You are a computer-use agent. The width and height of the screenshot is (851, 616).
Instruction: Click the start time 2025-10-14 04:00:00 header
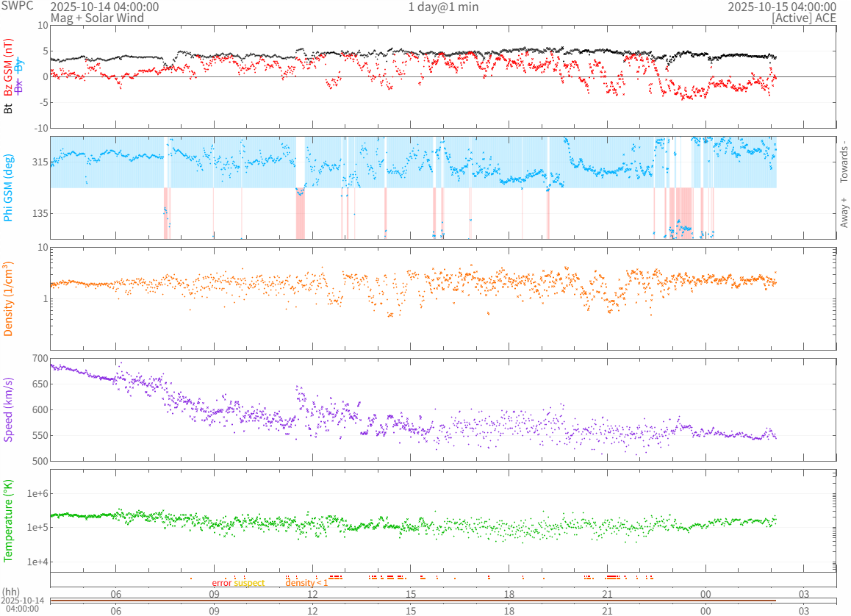[104, 7]
